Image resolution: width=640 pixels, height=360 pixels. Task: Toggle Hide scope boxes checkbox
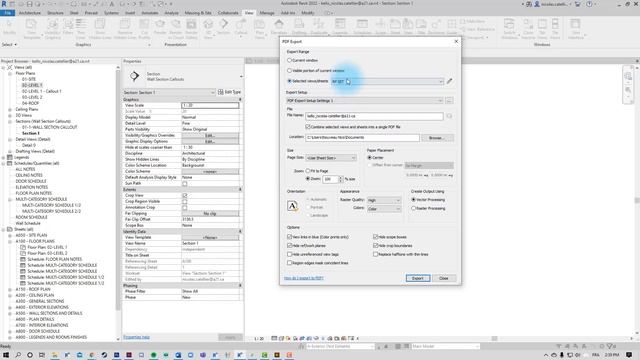pos(375,237)
